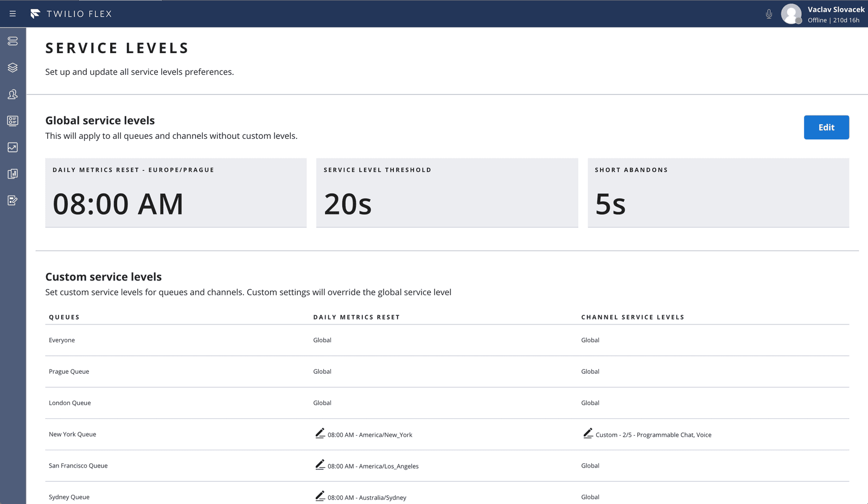Open Insights via the trending-chart icon
The width and height of the screenshot is (868, 504).
(12, 147)
